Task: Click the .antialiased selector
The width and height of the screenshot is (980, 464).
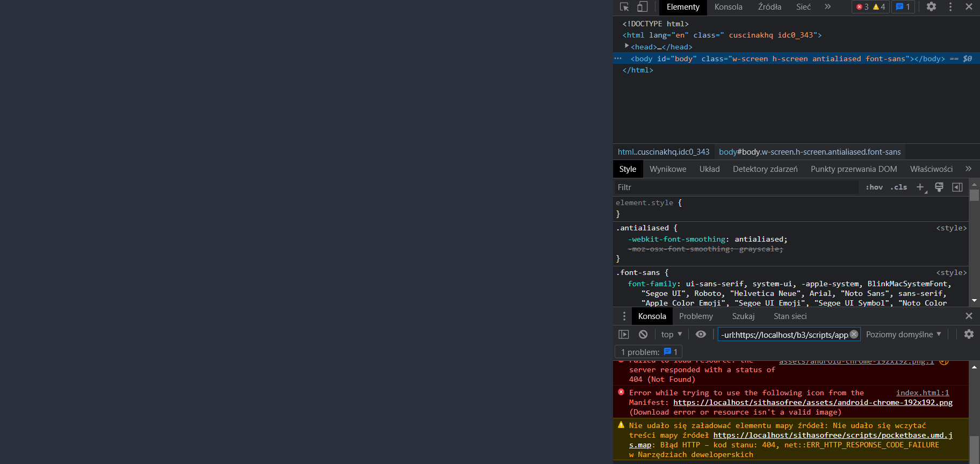Action: pos(643,228)
